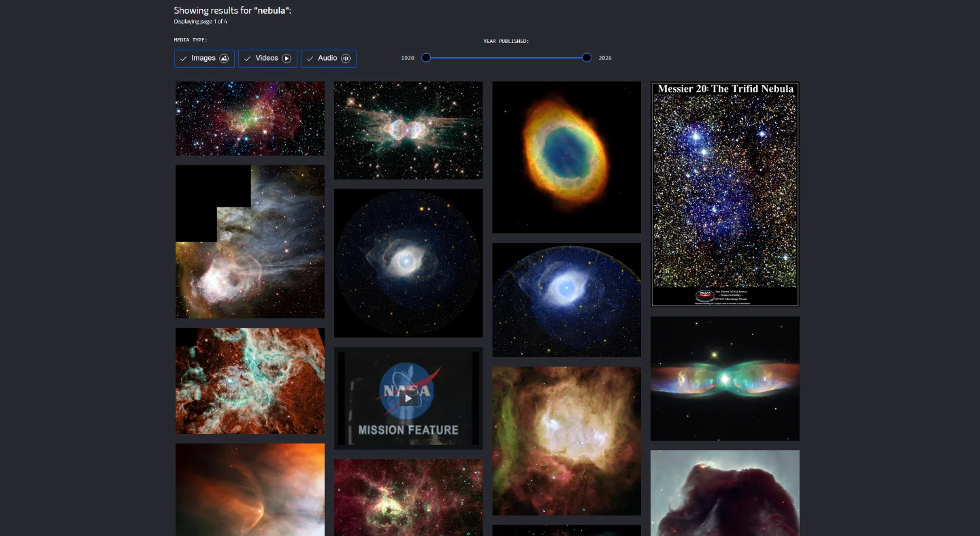Toggle the Videos media type filter
The image size is (980, 536).
[x=267, y=58]
